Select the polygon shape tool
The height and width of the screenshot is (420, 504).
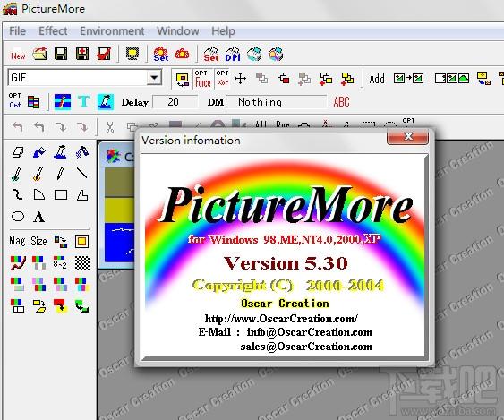click(82, 194)
